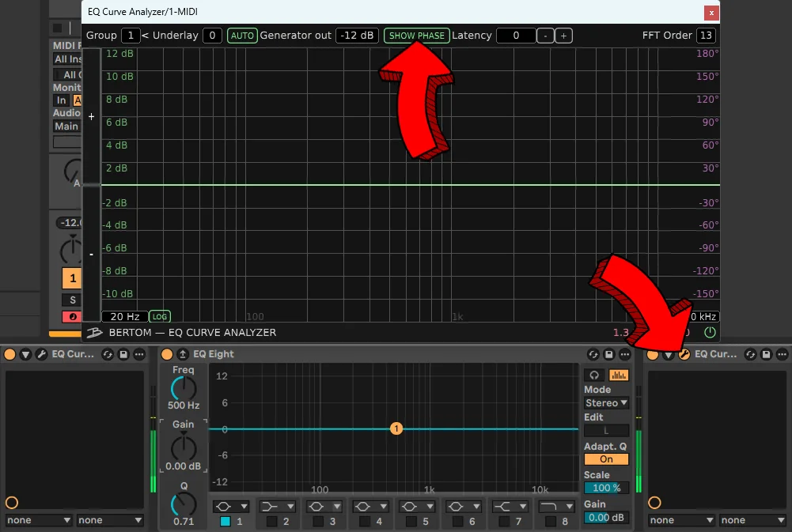792x532 pixels.
Task: Power off the EQ Curve Analyzer device
Action: [710, 332]
